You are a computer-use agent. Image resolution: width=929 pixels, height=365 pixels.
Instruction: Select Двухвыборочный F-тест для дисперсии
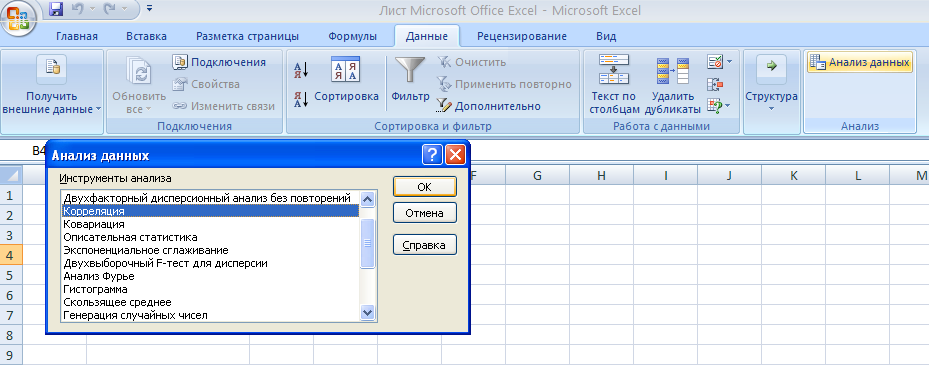pos(210,263)
